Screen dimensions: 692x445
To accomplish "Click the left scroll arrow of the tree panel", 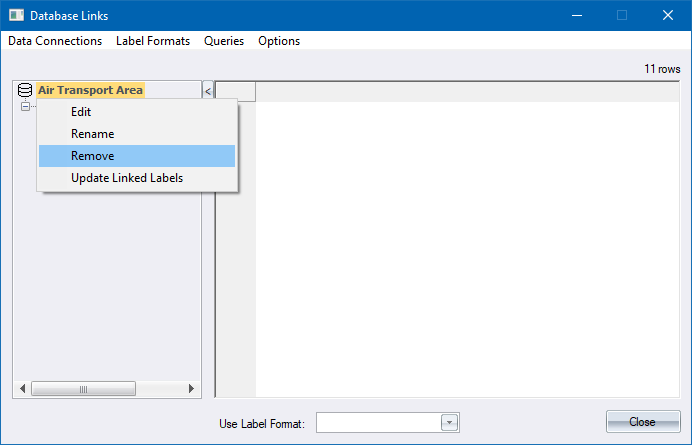I will point(22,389).
